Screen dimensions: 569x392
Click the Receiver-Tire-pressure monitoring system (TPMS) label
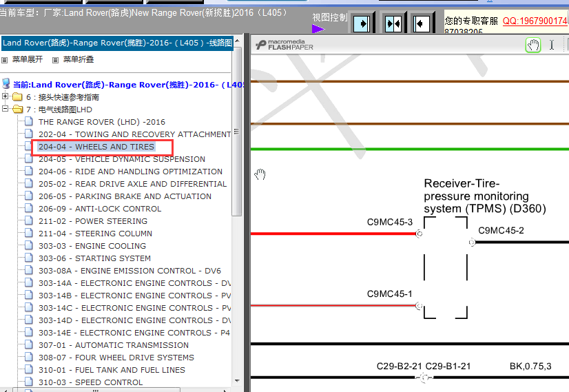pyautogui.click(x=485, y=196)
